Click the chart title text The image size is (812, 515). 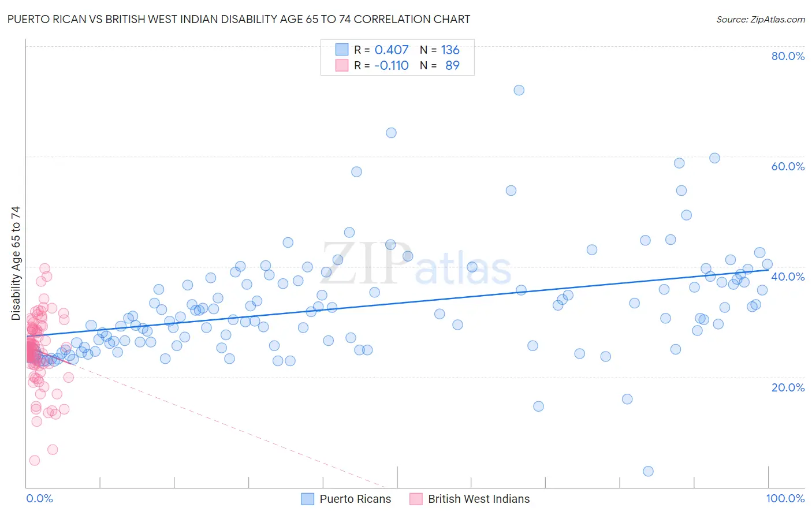[x=239, y=19]
